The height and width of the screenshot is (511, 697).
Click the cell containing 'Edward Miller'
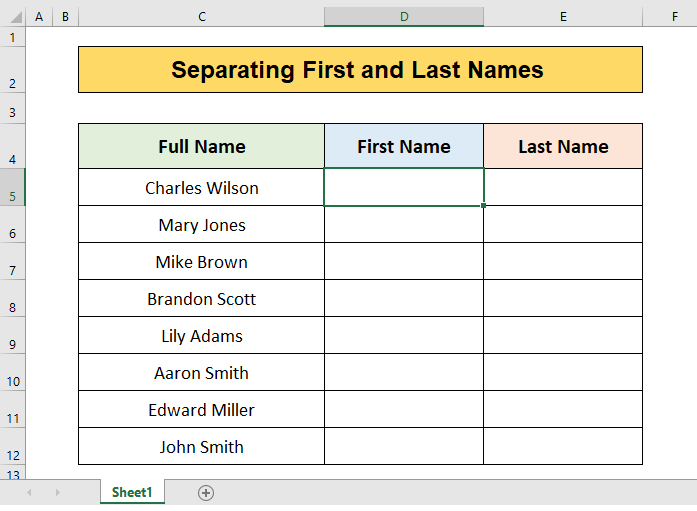[201, 410]
